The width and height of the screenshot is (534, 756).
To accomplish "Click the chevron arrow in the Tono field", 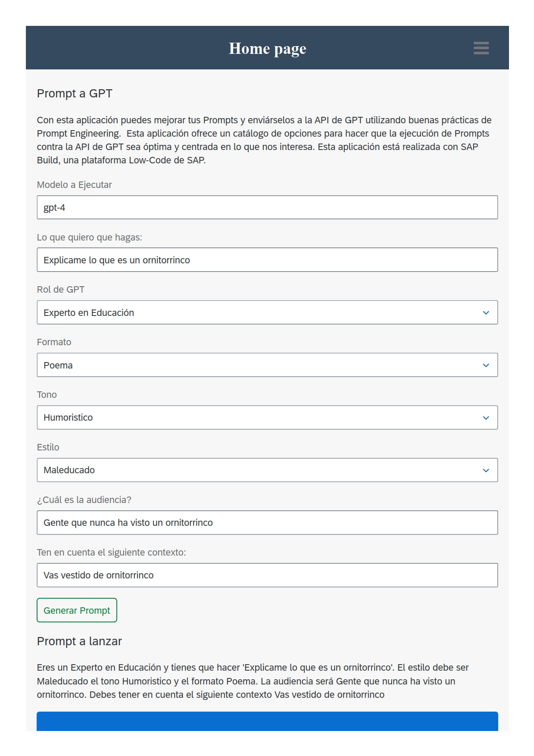I will [486, 418].
